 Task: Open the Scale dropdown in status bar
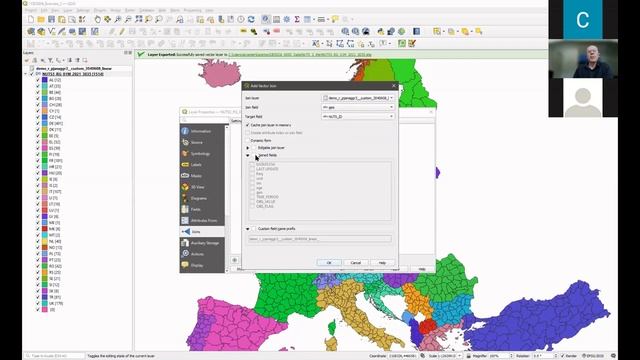tap(460, 356)
